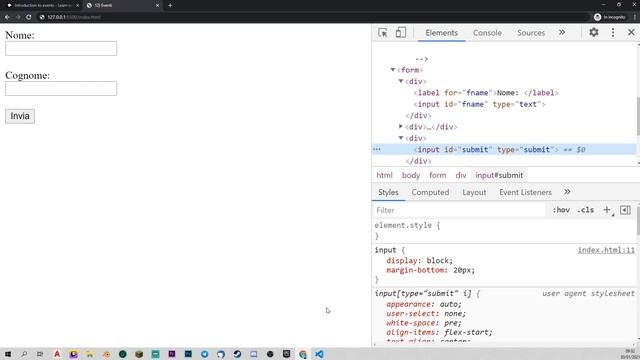Open Visual Studio Code from taskbar
Screen dimensions: 640x360
point(319,354)
